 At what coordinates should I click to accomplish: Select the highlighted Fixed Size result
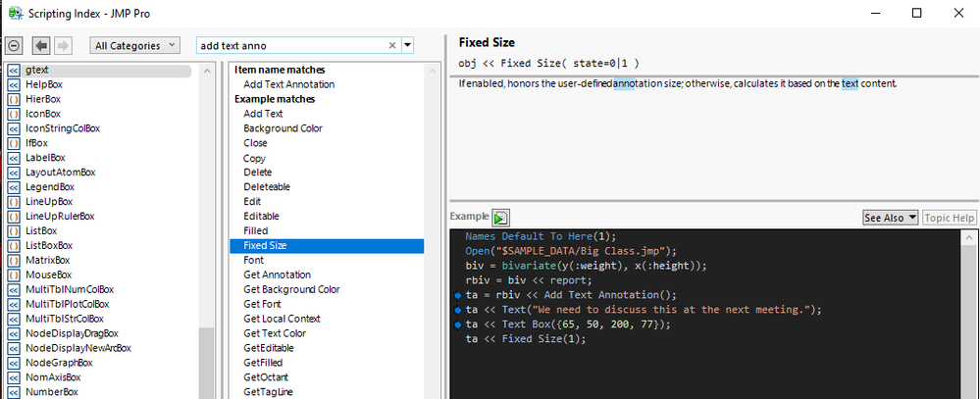click(x=327, y=245)
